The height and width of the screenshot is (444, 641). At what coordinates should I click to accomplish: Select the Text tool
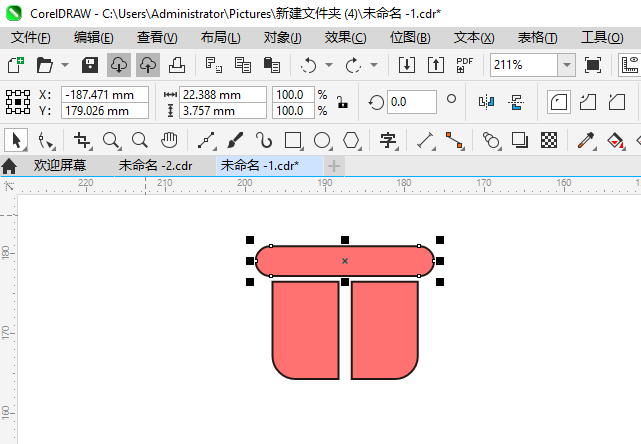point(389,141)
